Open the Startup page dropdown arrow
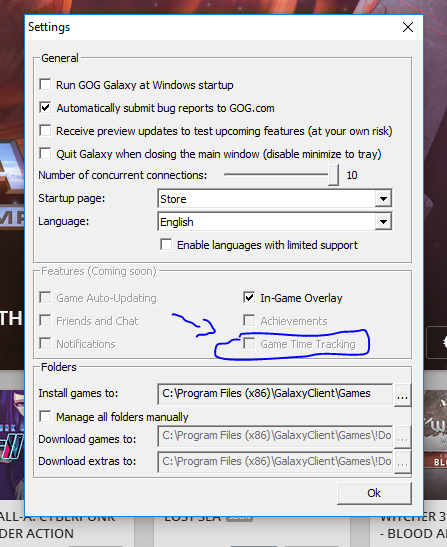447x547 pixels. tap(383, 199)
